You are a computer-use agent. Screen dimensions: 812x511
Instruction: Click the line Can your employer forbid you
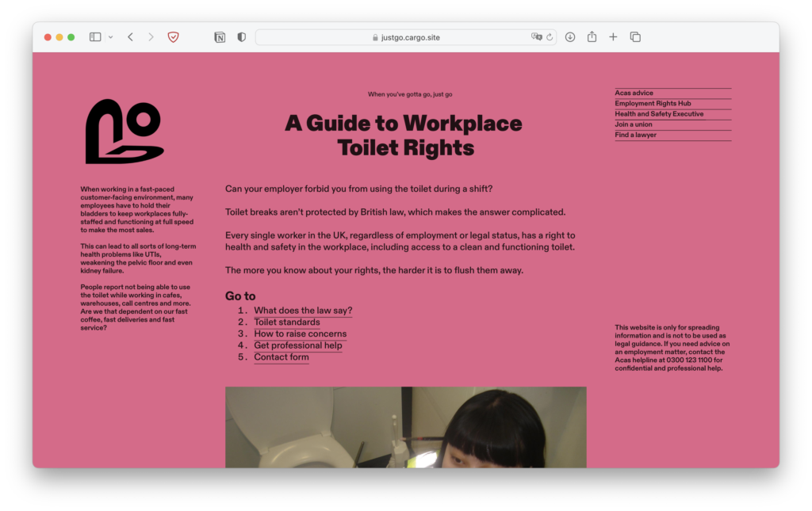359,189
